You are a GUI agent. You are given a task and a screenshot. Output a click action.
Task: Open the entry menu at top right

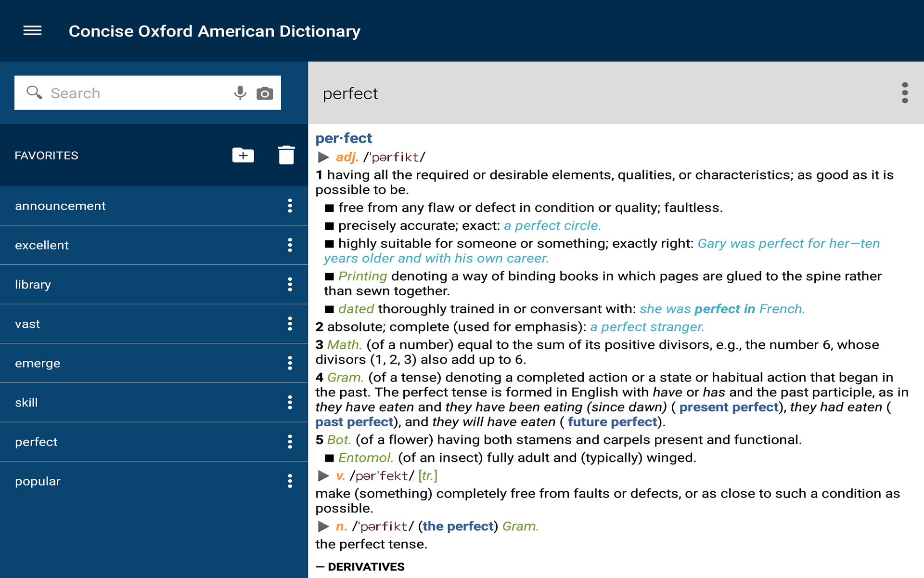(905, 92)
